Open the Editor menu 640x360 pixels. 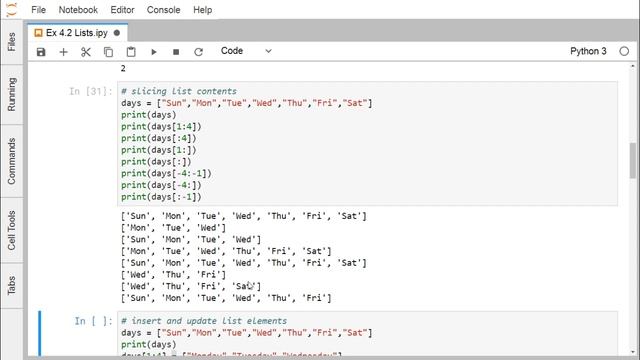pyautogui.click(x=122, y=10)
